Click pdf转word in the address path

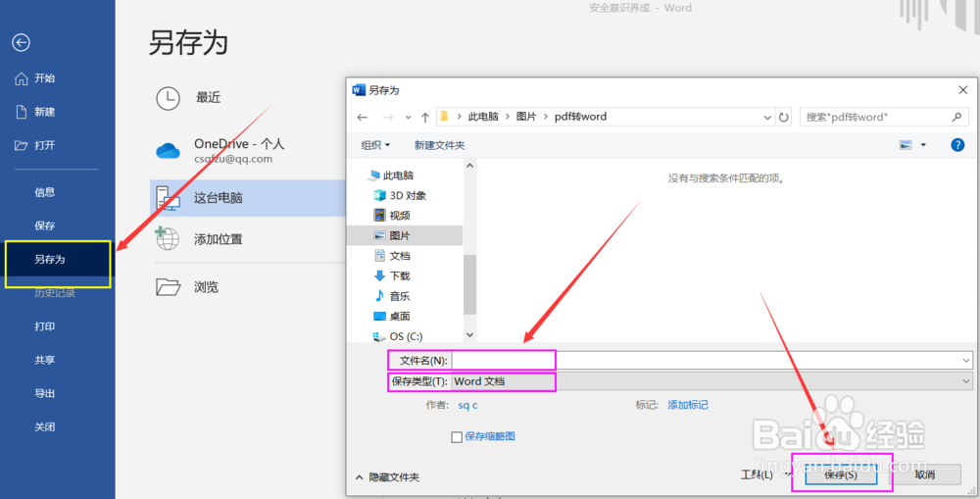coord(580,117)
